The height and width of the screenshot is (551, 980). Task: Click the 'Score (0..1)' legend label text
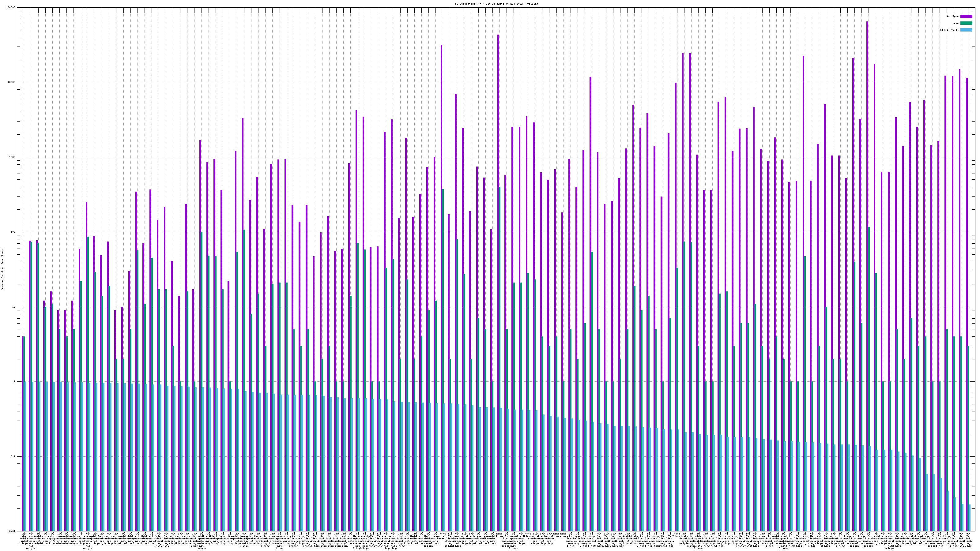point(949,30)
